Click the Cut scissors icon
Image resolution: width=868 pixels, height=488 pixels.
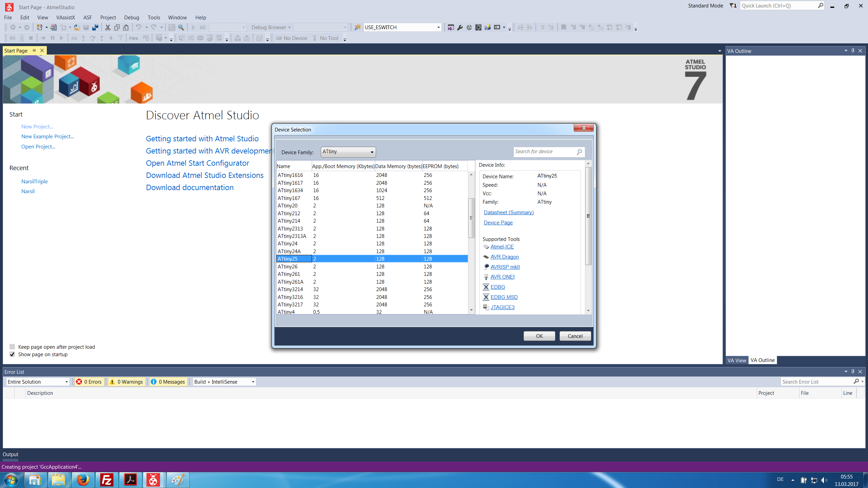108,27
